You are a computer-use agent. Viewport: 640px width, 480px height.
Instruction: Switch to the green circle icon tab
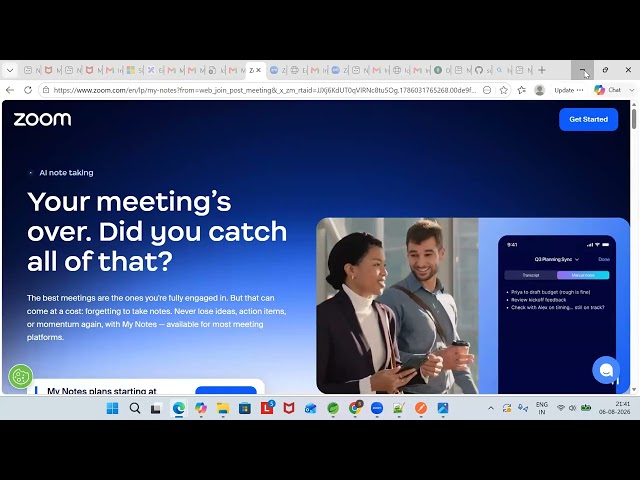(x=441, y=70)
